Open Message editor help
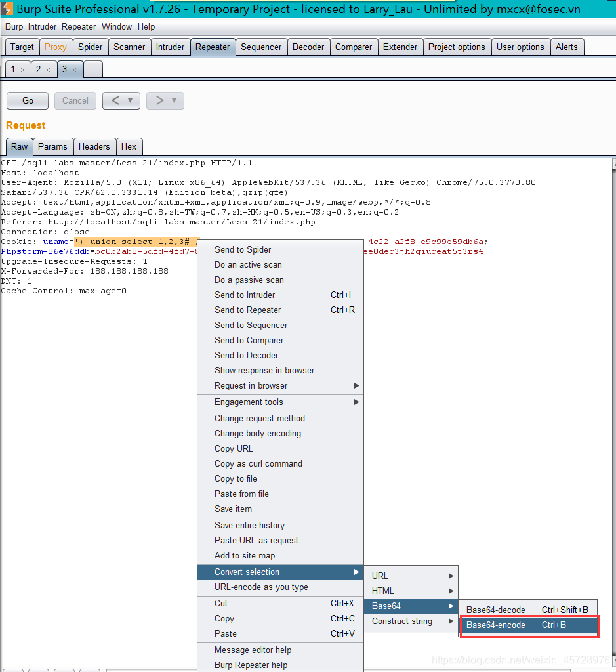616x672 pixels. click(x=280, y=650)
